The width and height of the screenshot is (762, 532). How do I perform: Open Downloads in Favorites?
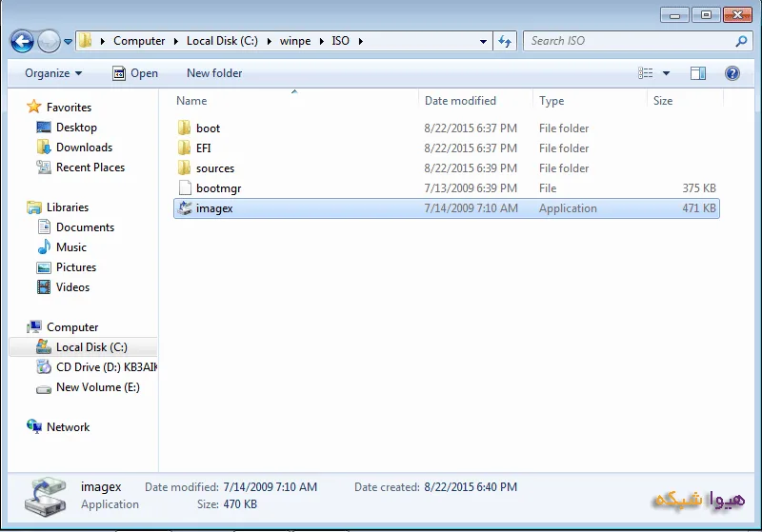(x=84, y=148)
